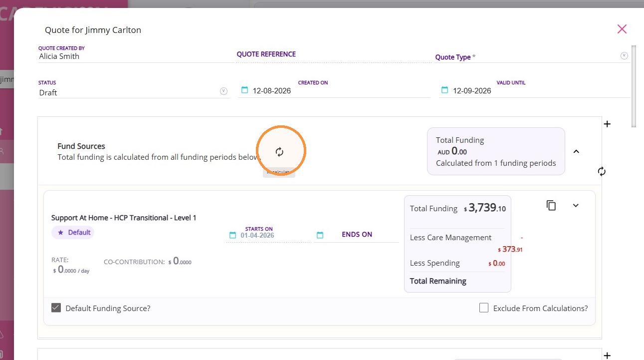The height and width of the screenshot is (360, 644).
Task: Add new item with top plus icon
Action: 607,124
